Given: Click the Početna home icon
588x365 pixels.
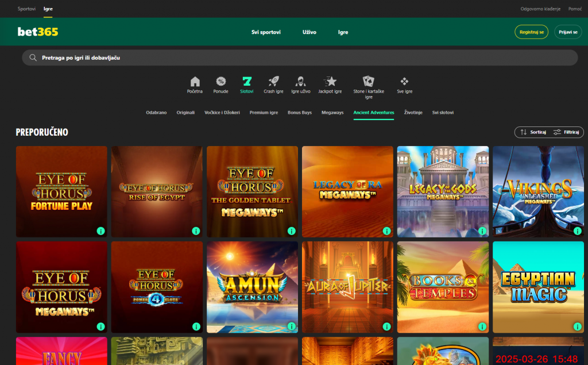Looking at the screenshot, I should 195,81.
